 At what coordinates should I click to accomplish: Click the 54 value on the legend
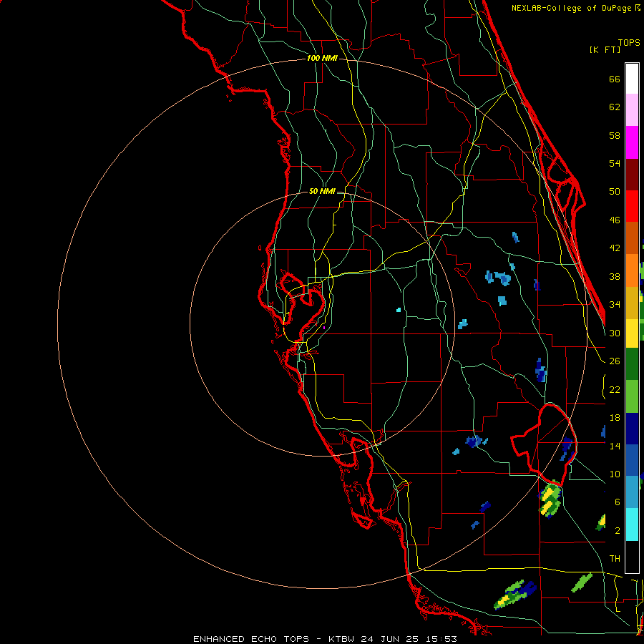(x=615, y=163)
